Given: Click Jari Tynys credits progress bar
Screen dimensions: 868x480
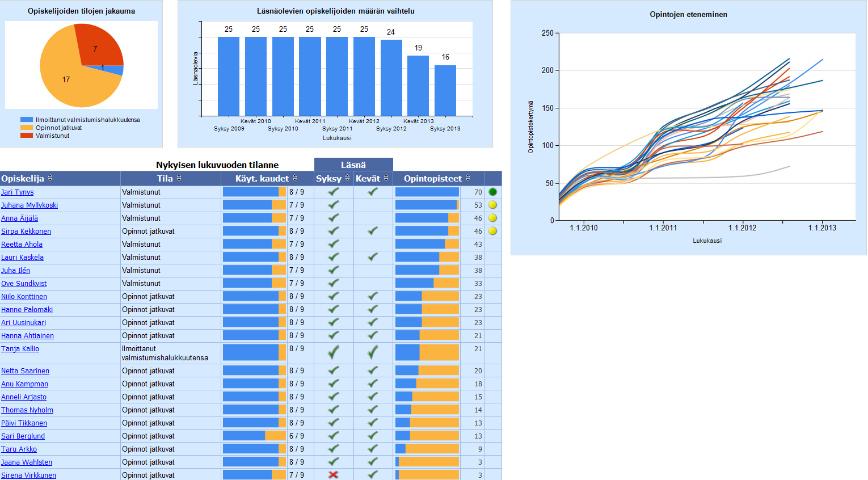Looking at the screenshot, I should click(x=427, y=192).
